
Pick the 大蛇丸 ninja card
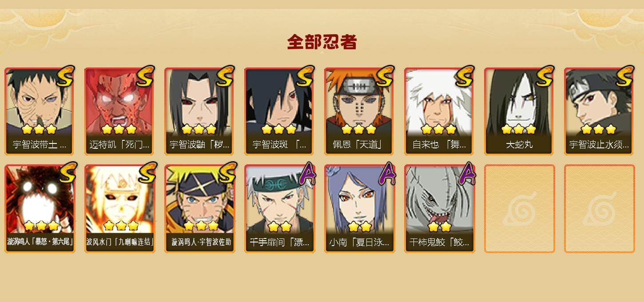click(520, 111)
